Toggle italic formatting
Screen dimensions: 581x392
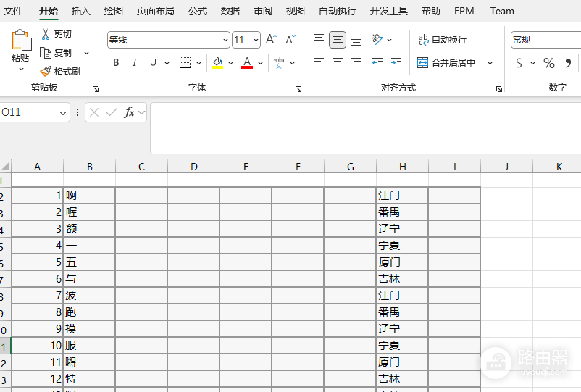click(135, 62)
